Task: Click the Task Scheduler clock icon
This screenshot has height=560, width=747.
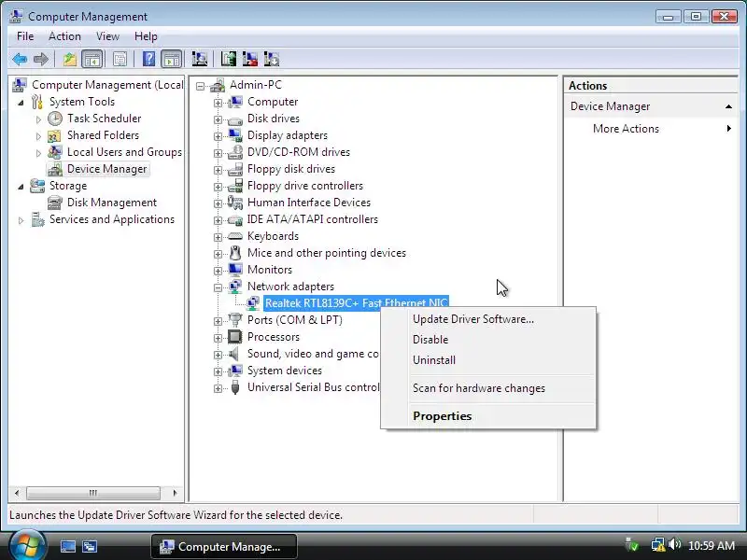Action: 55,119
